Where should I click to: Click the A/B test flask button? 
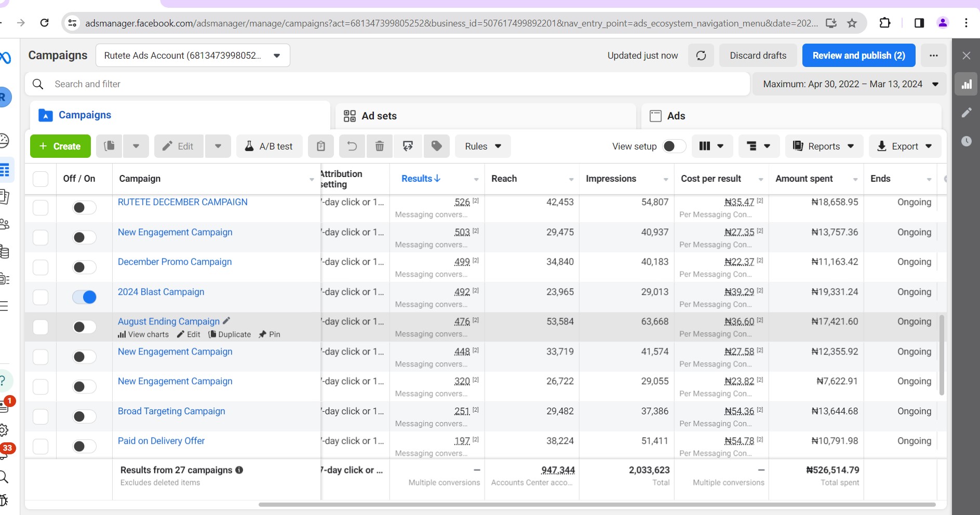[x=269, y=146]
